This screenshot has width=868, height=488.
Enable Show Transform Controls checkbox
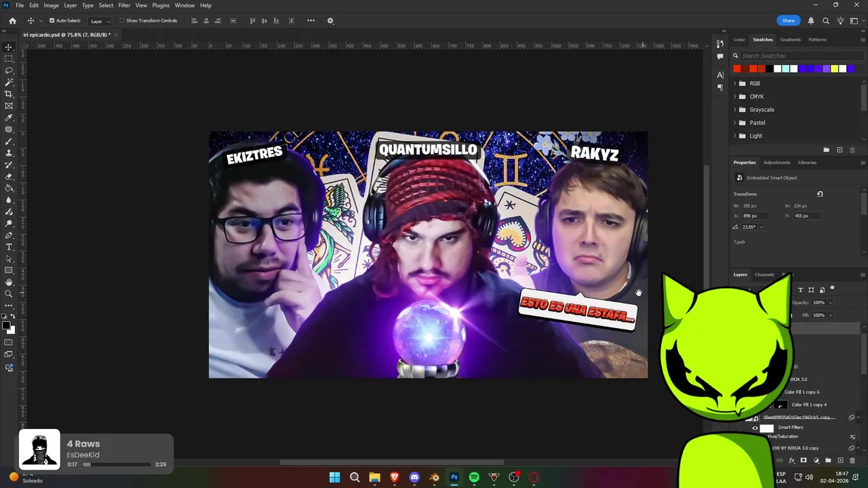[122, 20]
